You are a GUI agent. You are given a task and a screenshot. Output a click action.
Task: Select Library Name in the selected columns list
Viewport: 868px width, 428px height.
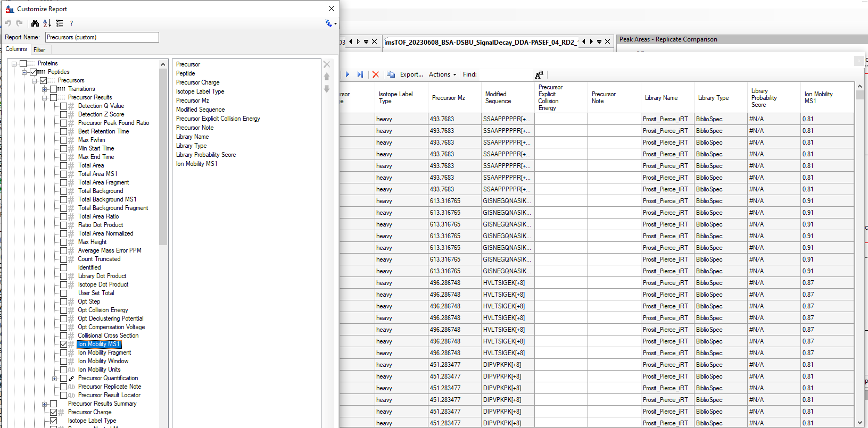point(193,137)
